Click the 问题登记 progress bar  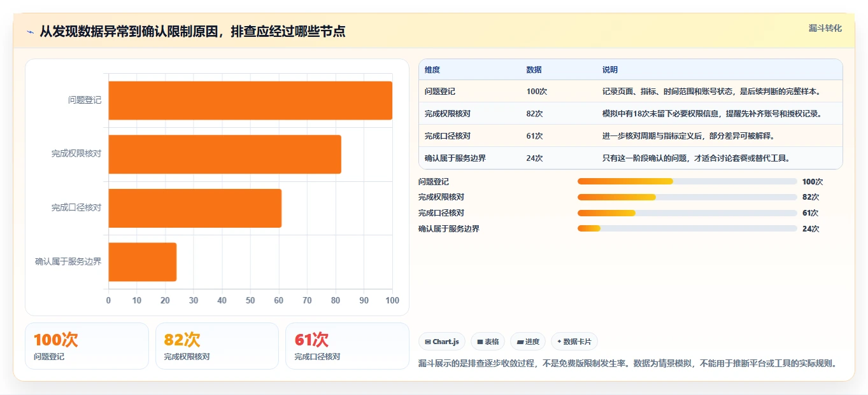pyautogui.click(x=687, y=181)
